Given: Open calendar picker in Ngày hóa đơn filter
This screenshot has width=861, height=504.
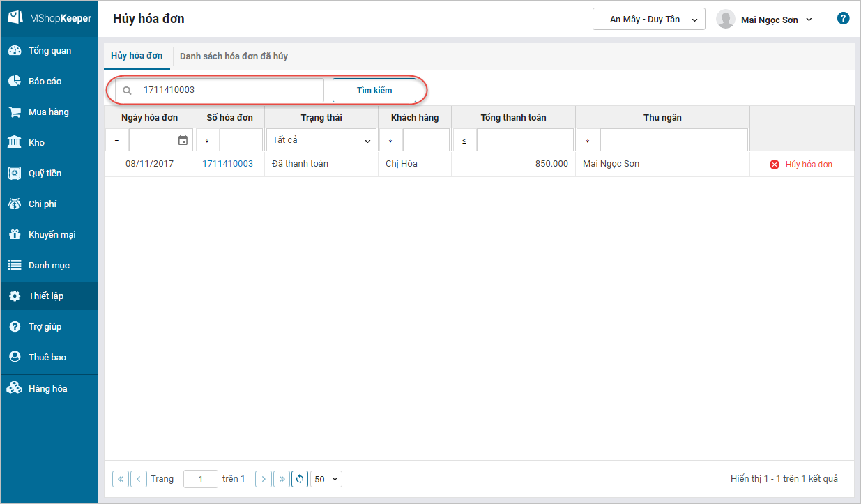Looking at the screenshot, I should coord(183,140).
